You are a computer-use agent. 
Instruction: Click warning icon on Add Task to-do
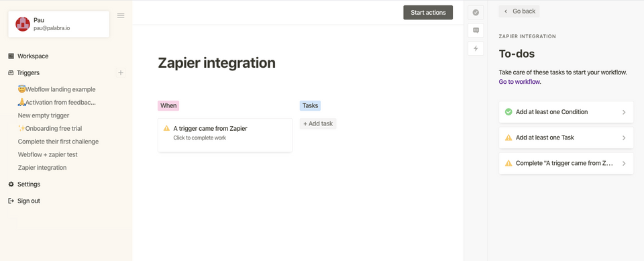click(x=508, y=138)
